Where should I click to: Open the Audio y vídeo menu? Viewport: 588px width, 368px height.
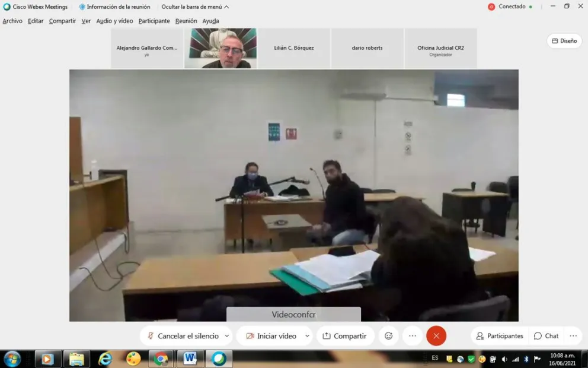[x=114, y=21]
